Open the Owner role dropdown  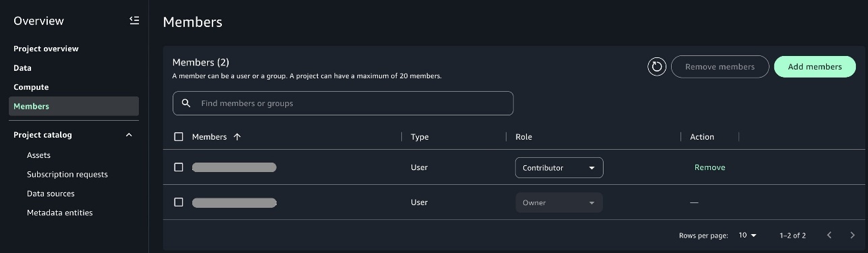(x=559, y=202)
